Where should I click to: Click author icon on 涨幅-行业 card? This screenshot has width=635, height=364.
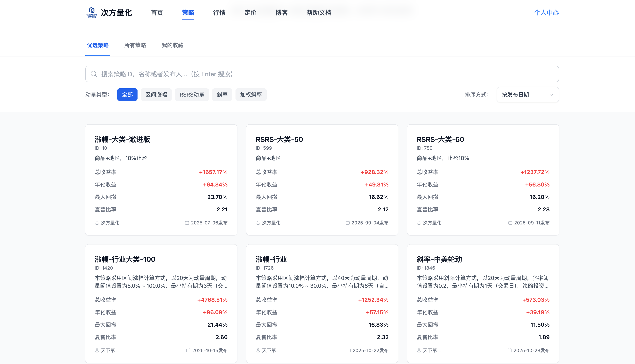pos(258,351)
